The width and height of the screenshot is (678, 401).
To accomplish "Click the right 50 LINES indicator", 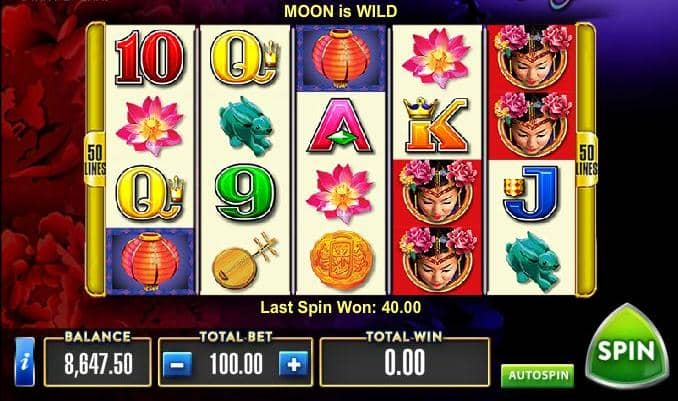I will pyautogui.click(x=587, y=160).
